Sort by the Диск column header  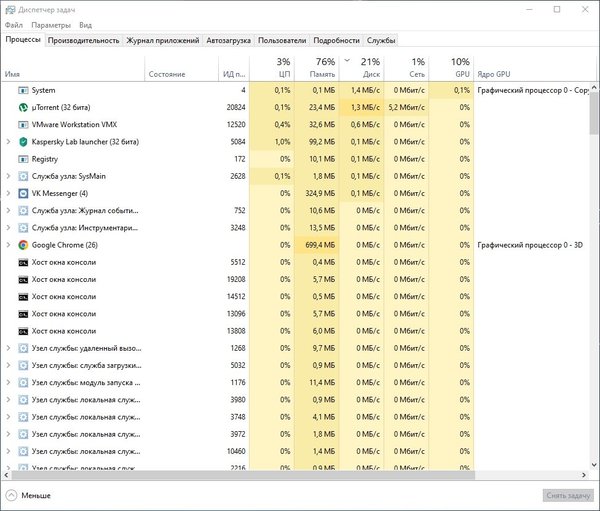pyautogui.click(x=362, y=68)
